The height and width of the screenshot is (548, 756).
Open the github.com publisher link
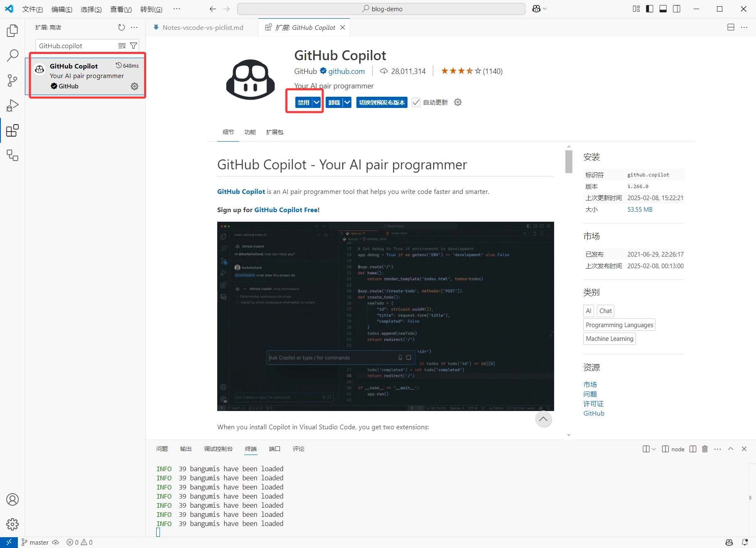point(346,71)
